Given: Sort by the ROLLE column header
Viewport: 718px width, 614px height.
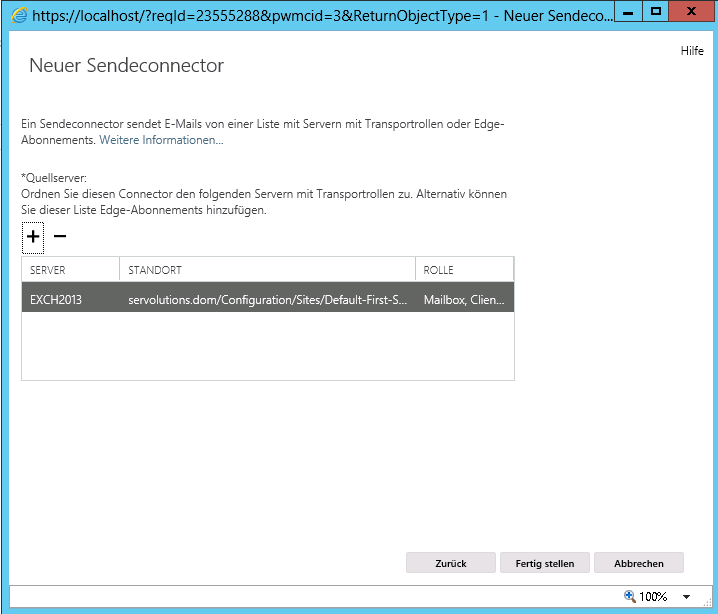Looking at the screenshot, I should click(x=464, y=270).
